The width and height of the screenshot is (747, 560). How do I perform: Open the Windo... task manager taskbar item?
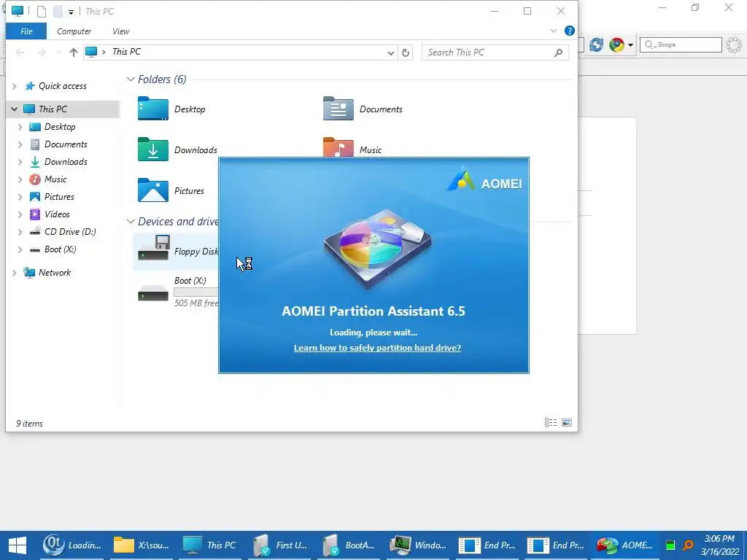[418, 545]
